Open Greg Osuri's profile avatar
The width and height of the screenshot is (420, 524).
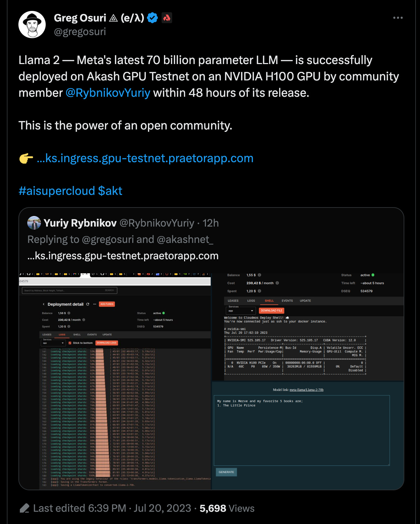[32, 25]
